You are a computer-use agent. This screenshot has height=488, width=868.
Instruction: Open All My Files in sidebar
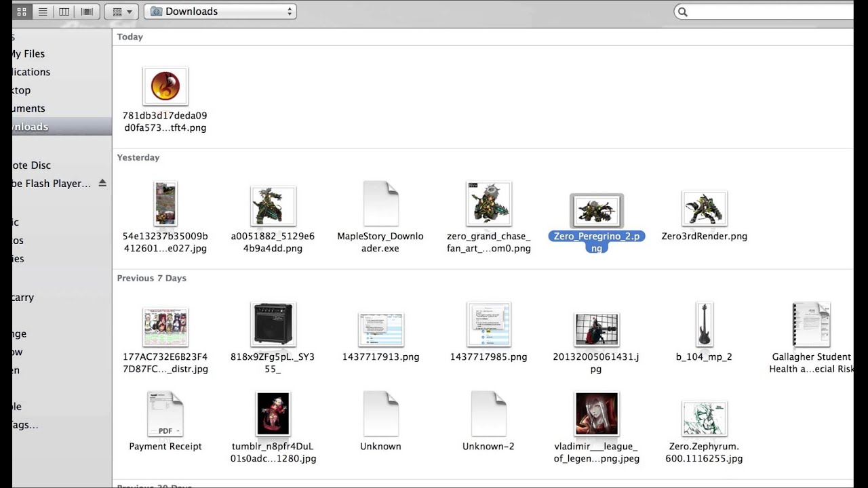(62, 54)
